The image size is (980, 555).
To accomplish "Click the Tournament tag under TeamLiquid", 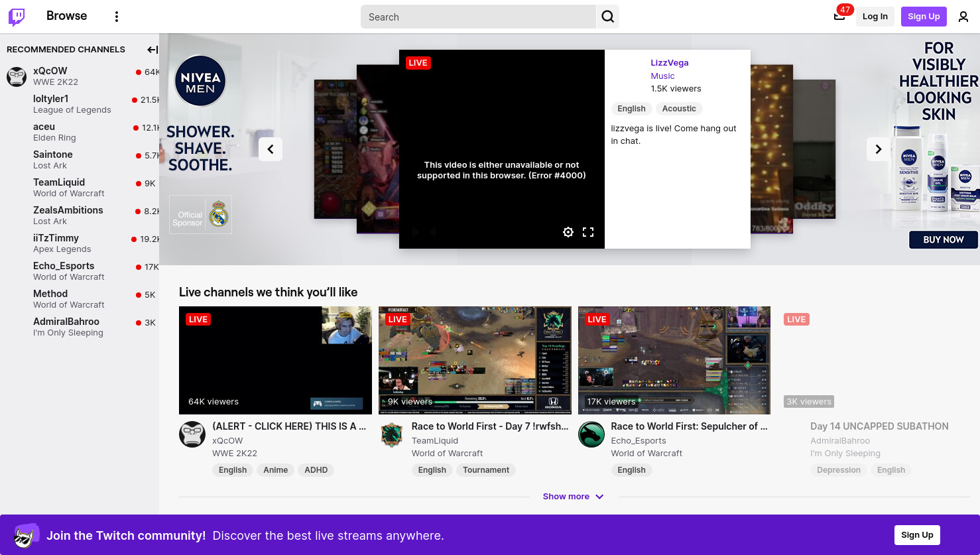I will coord(486,470).
